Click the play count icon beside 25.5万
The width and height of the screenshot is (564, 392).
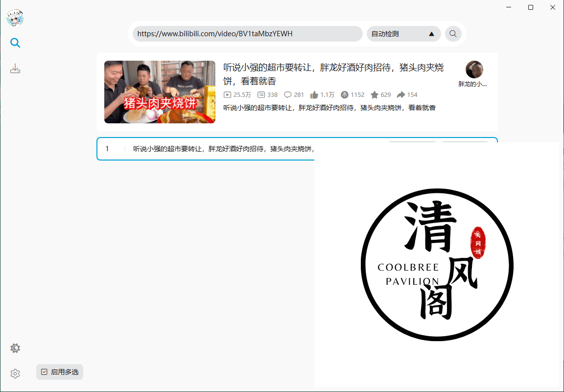pos(227,95)
